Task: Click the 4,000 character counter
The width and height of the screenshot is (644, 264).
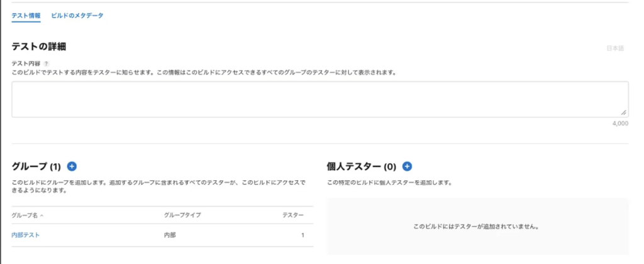Action: pos(620,123)
